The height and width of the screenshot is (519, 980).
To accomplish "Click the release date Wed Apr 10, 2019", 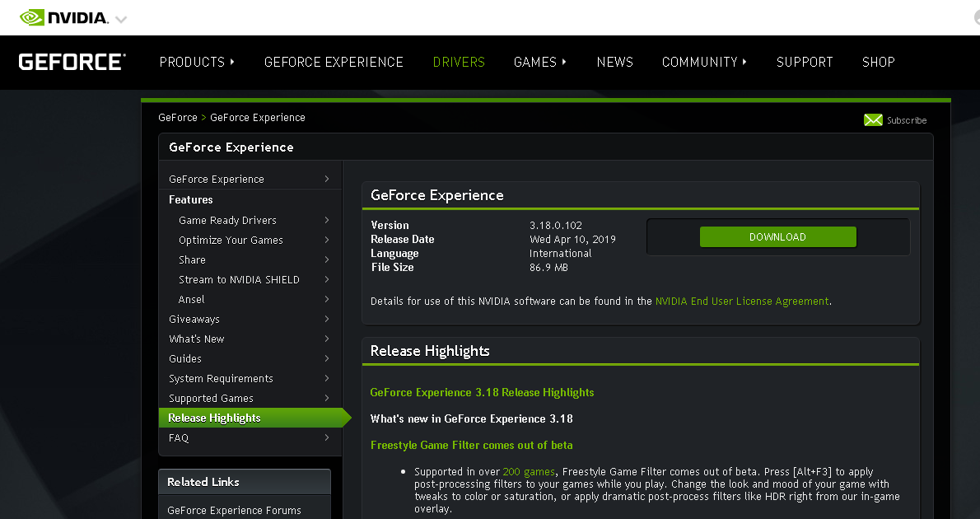I will tap(572, 240).
